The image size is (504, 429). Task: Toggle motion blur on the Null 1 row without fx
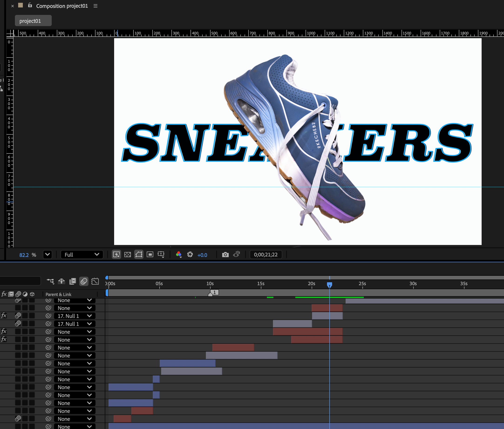(18, 324)
